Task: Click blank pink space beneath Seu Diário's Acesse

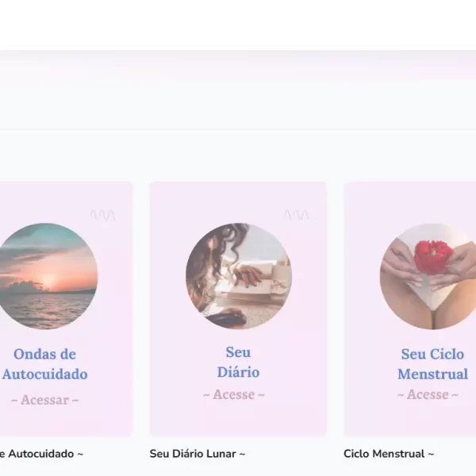Action: pos(238,419)
